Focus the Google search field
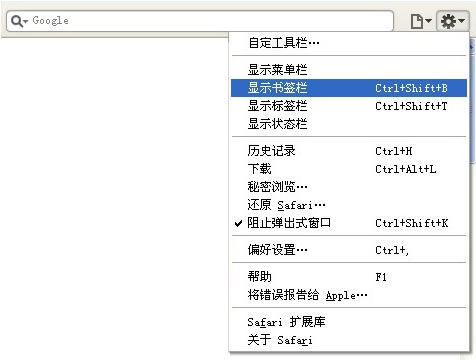 coord(200,21)
